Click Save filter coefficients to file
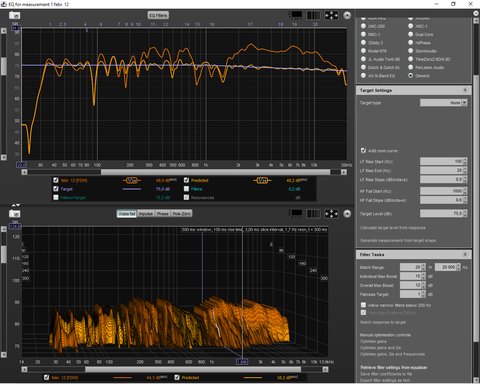 tap(386, 374)
